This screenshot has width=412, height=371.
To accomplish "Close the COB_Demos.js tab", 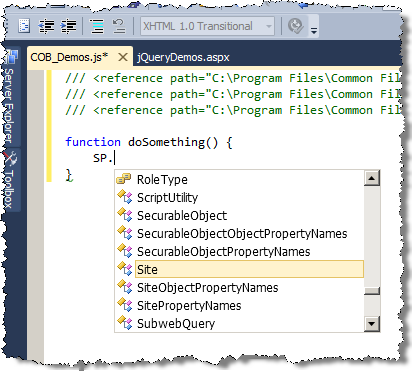I will 123,57.
